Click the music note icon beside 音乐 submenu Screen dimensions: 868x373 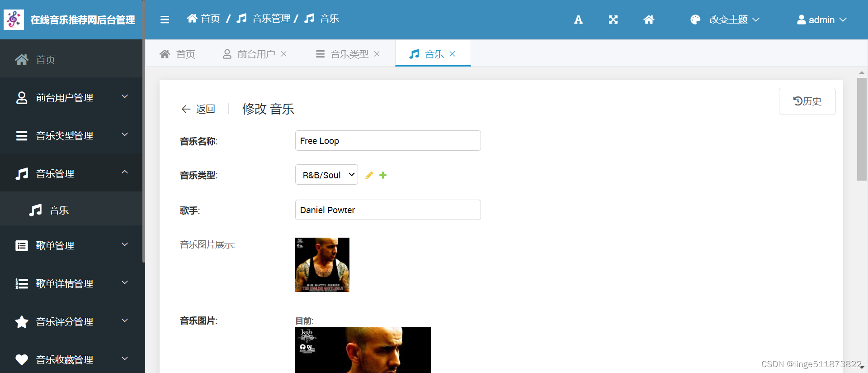pyautogui.click(x=36, y=210)
